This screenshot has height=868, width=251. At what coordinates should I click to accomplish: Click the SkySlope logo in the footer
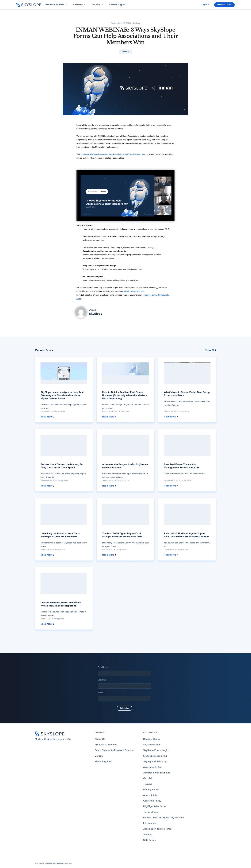[x=50, y=734]
